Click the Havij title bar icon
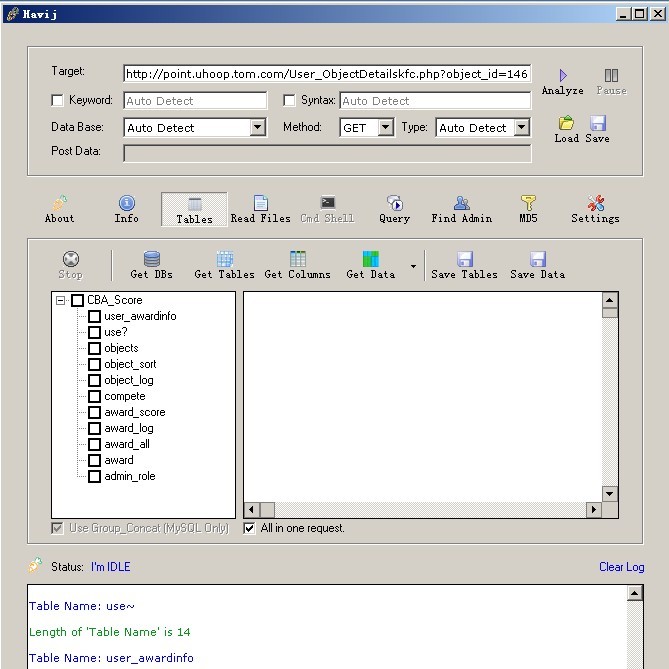Screen dimensions: 669x669 (x=13, y=14)
